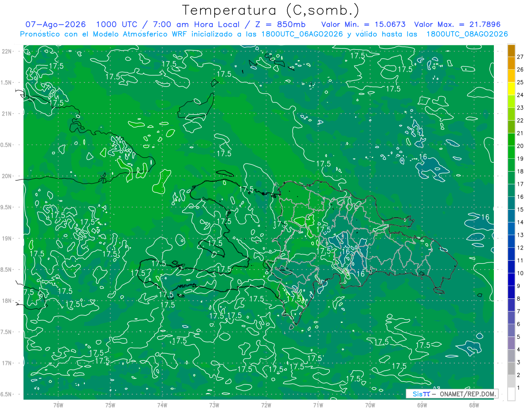Image resolution: width=532 pixels, height=411 pixels.
Task: Click the longitude axis label 73W
Action: 214,405
